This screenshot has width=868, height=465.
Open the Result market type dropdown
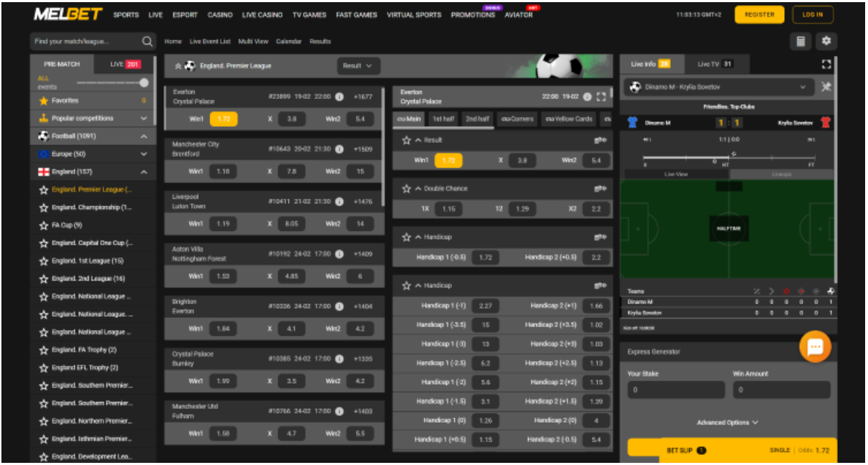click(x=358, y=66)
